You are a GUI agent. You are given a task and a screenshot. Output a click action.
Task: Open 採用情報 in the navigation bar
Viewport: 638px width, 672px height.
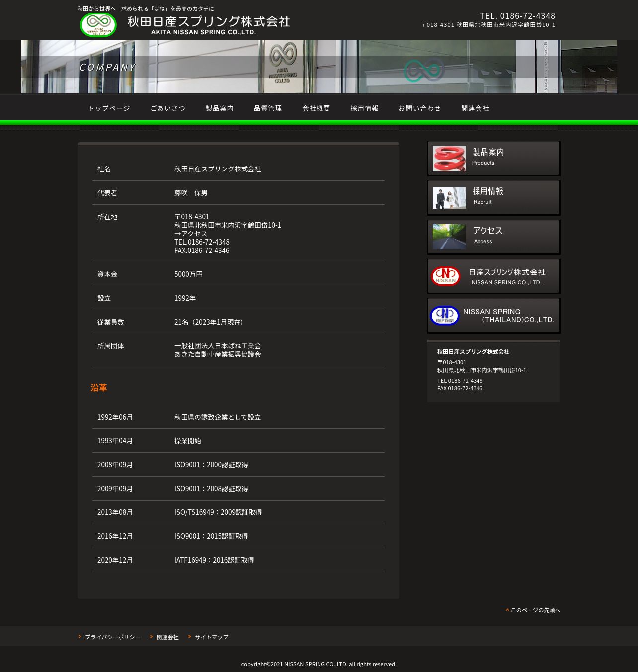[364, 108]
